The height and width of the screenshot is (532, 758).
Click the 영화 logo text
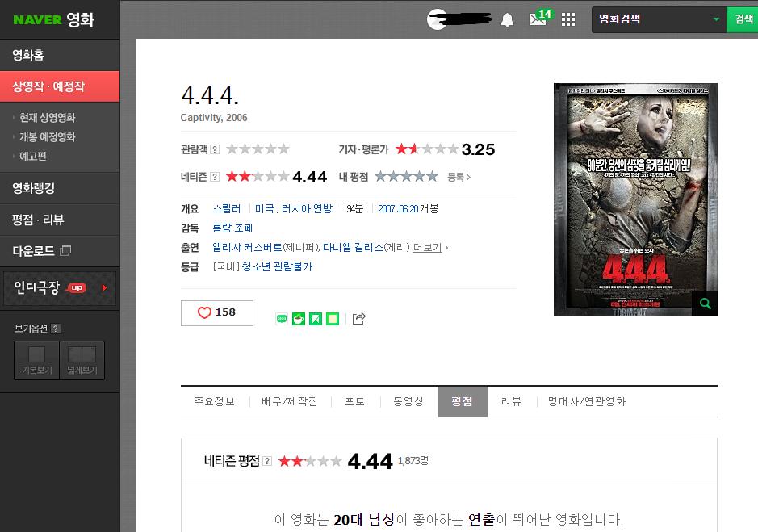pyautogui.click(x=80, y=20)
